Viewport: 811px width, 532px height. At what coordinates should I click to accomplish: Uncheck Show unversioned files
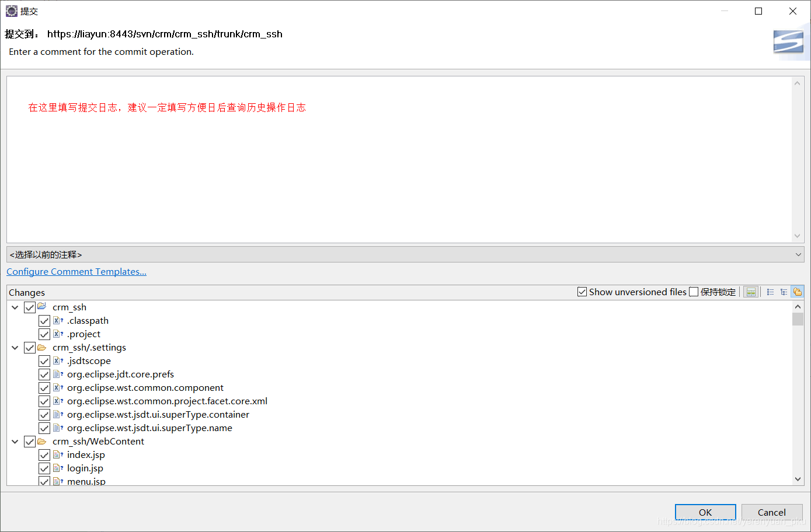582,292
